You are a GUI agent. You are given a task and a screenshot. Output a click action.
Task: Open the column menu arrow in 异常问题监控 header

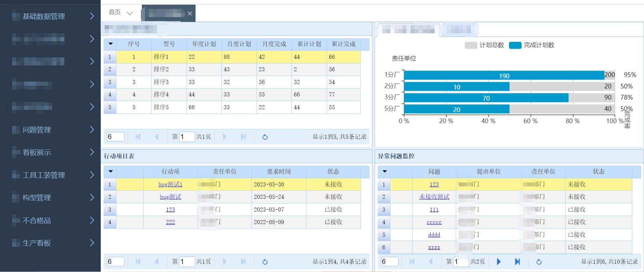click(384, 172)
